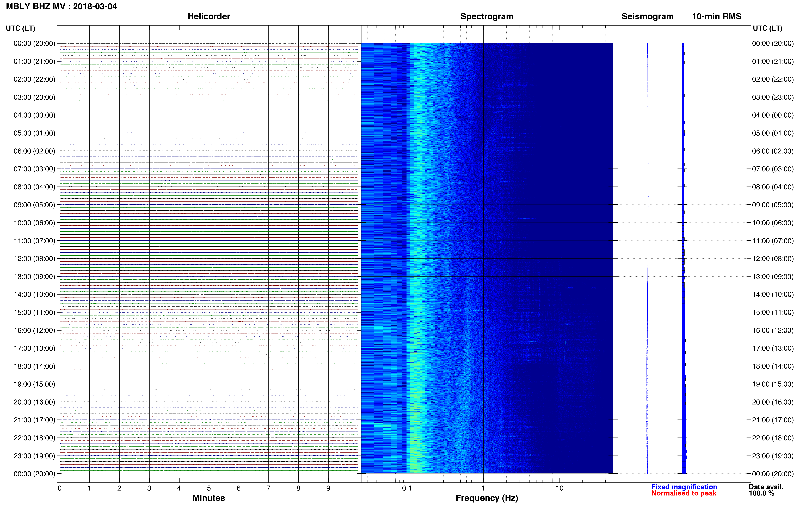Click 12:00 (08:00) on the RMS-side time axis
This screenshot has height=508, width=812.
click(773, 259)
